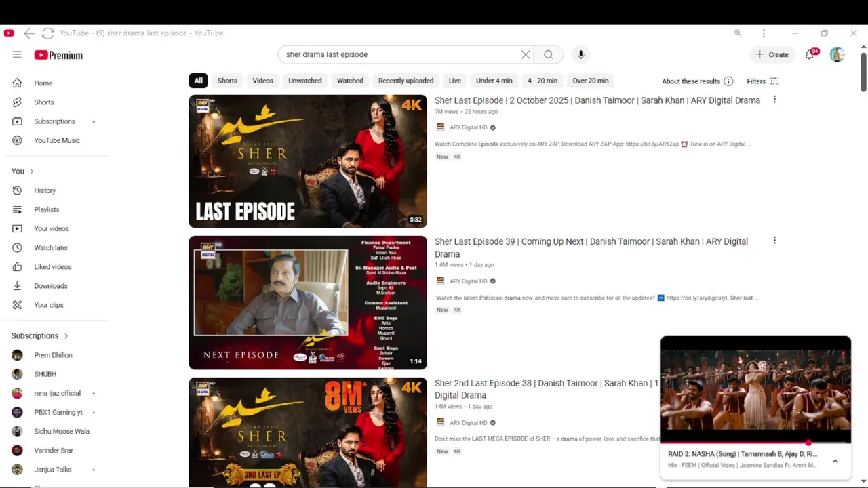Open the 2ND LAST EP thumbnail
Viewport: 868px width, 488px height.
coord(308,432)
